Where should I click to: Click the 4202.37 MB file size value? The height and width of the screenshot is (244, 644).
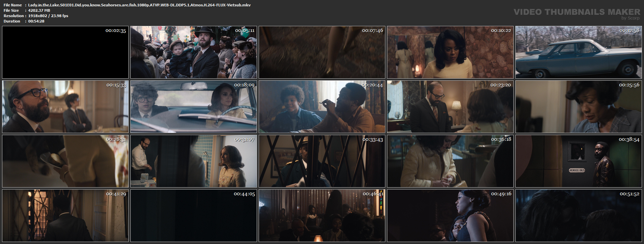39,10
